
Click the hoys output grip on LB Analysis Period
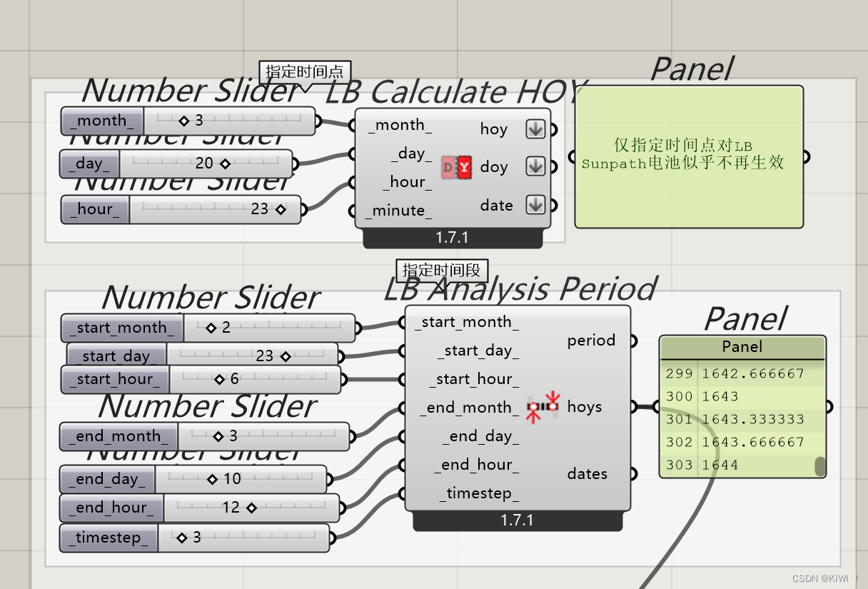point(632,407)
